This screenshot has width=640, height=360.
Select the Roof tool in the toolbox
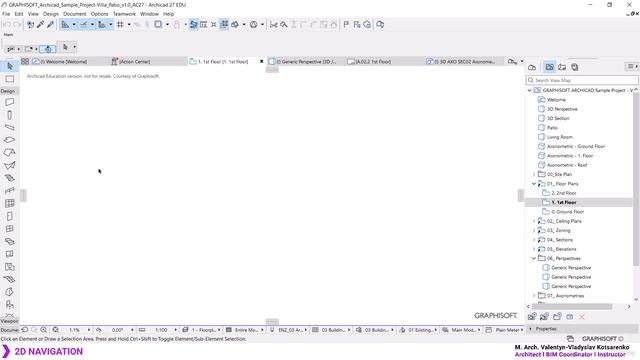pos(10,152)
